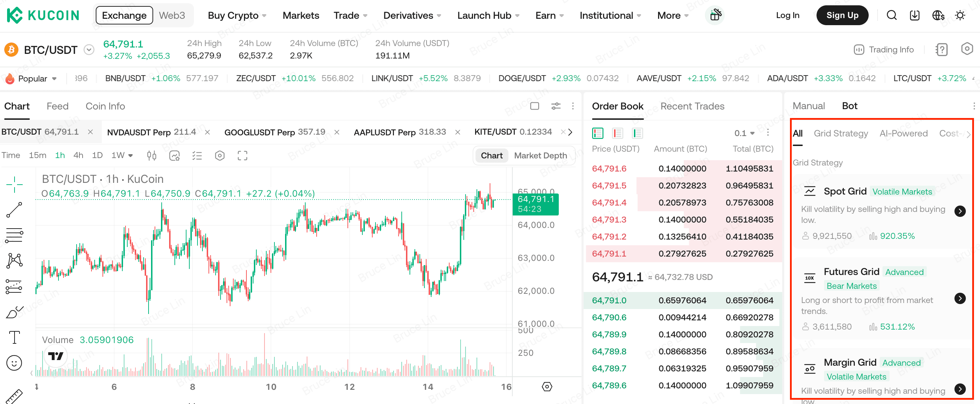Open Trading Info

883,50
